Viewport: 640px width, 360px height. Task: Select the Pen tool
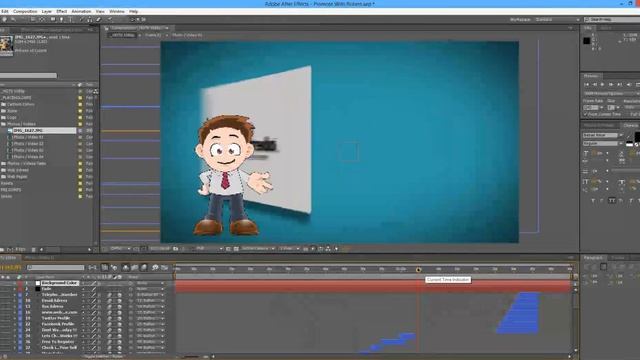click(62, 19)
